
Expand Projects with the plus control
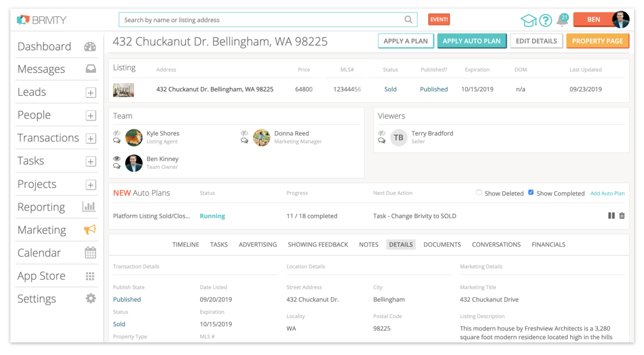[91, 184]
